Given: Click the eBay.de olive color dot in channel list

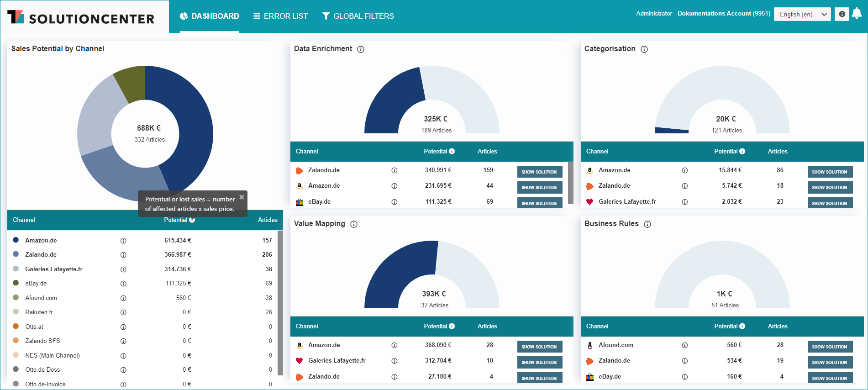Looking at the screenshot, I should pyautogui.click(x=16, y=283).
